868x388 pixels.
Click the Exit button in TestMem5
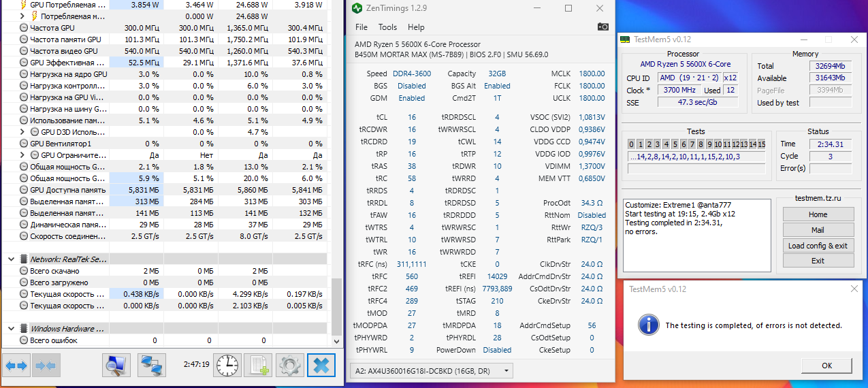click(x=818, y=261)
